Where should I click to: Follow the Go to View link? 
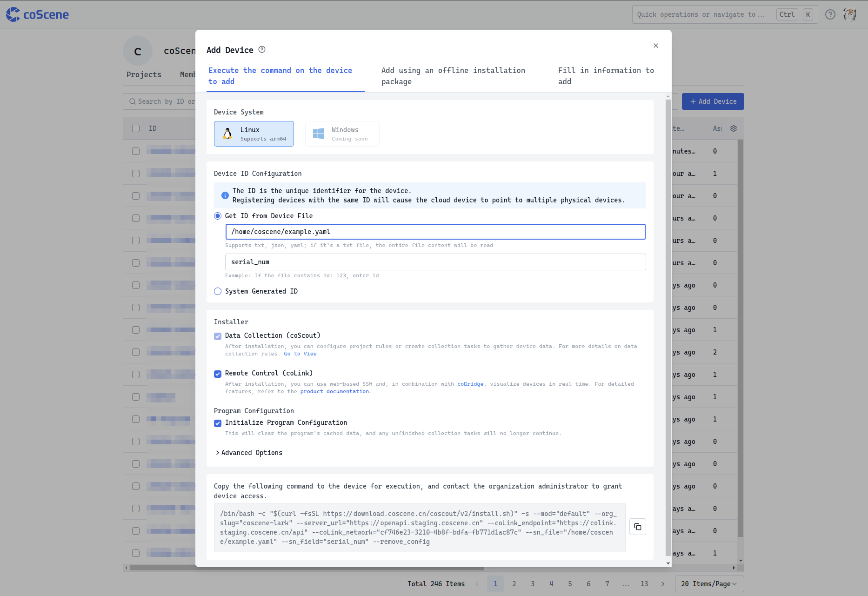[x=300, y=354]
